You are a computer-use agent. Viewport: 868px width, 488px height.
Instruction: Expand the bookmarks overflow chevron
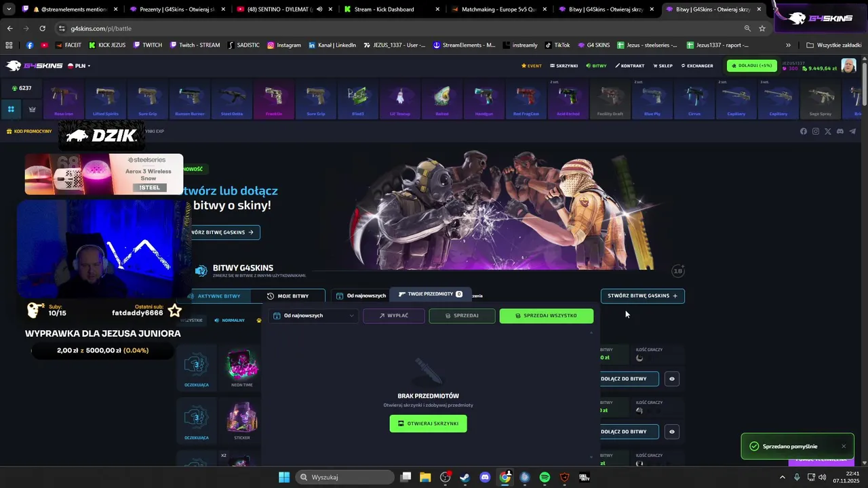788,45
